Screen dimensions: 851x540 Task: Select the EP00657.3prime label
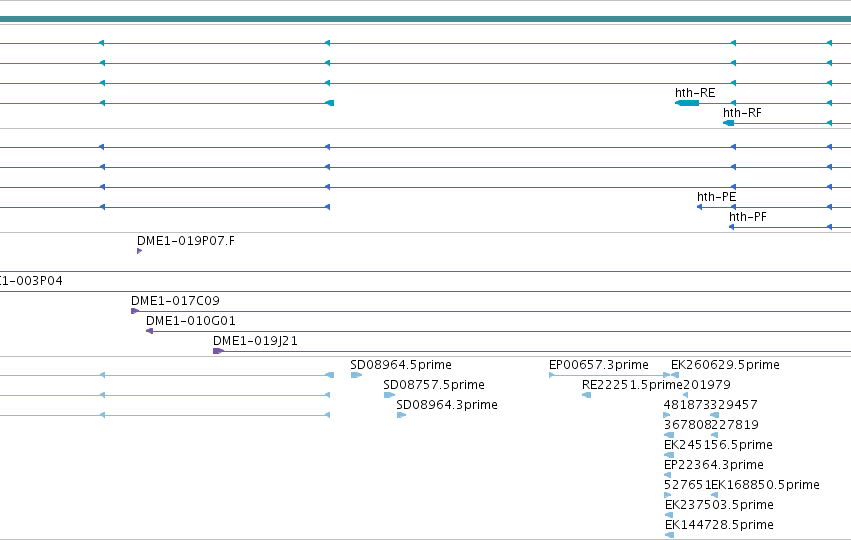tap(599, 365)
